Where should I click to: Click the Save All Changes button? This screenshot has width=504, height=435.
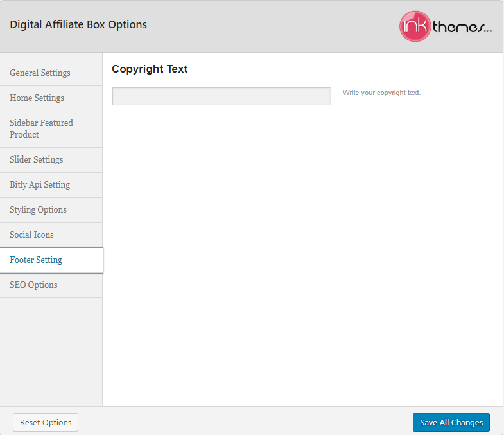pyautogui.click(x=451, y=422)
